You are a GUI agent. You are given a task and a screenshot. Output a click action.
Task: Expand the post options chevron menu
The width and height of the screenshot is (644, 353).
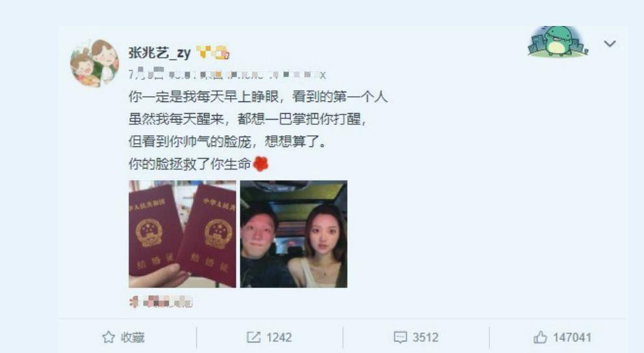[610, 44]
